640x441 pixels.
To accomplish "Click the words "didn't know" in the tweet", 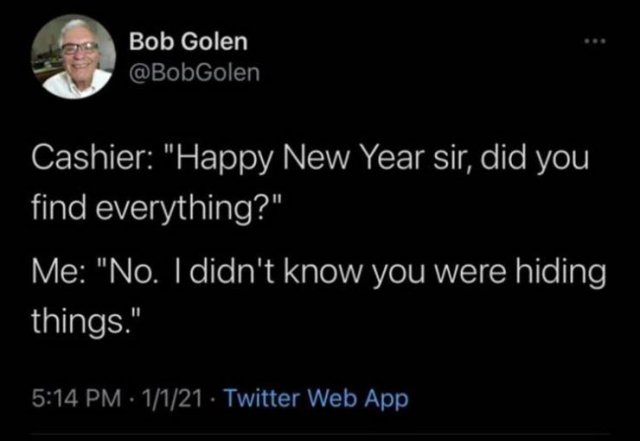I will pos(269,274).
